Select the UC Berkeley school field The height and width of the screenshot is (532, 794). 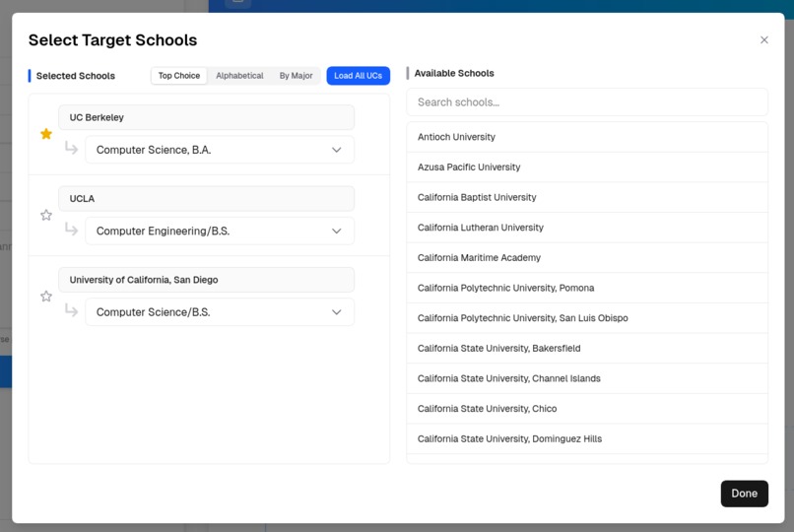(207, 117)
